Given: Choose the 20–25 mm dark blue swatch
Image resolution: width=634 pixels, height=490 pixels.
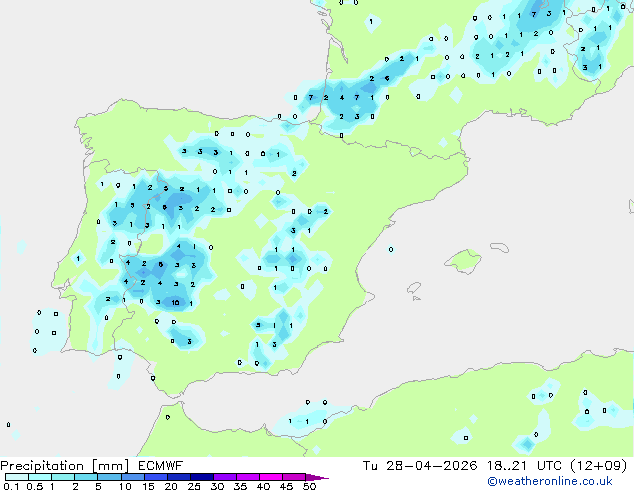Looking at the screenshot, I should pyautogui.click(x=179, y=477).
